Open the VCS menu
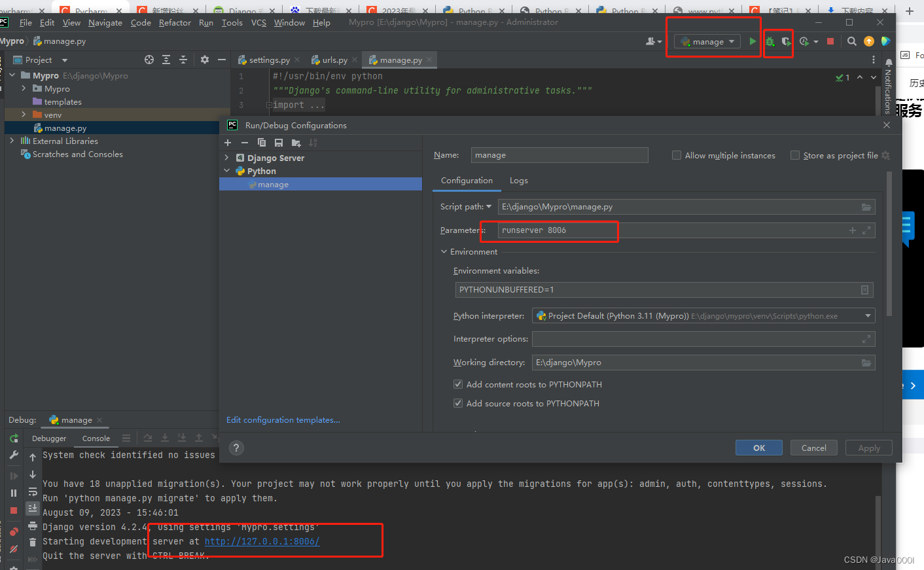 coord(258,22)
